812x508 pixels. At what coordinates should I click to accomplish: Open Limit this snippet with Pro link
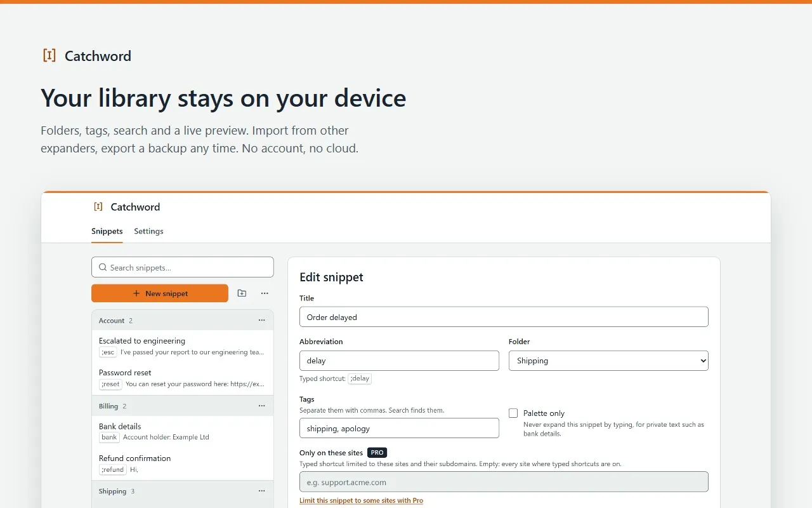click(361, 501)
